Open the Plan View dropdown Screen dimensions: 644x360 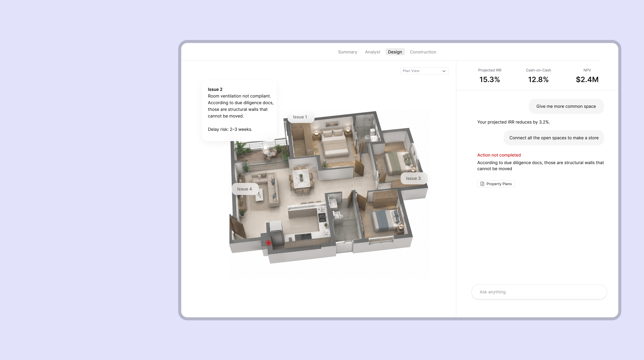coord(424,71)
